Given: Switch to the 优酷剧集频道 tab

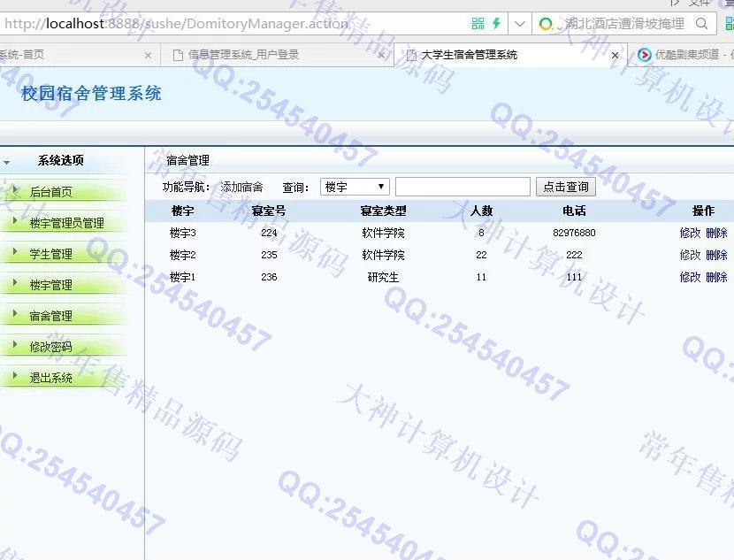Looking at the screenshot, I should tap(681, 55).
